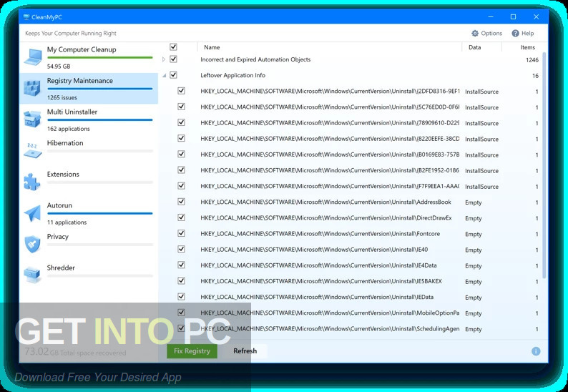Uncheck the Fontcore entry checkbox
This screenshot has height=392, width=568.
tap(181, 233)
